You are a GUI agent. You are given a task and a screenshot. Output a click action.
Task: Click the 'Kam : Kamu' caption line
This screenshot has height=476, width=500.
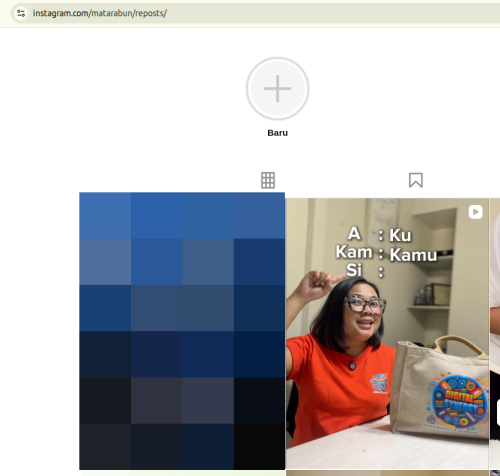[386, 254]
